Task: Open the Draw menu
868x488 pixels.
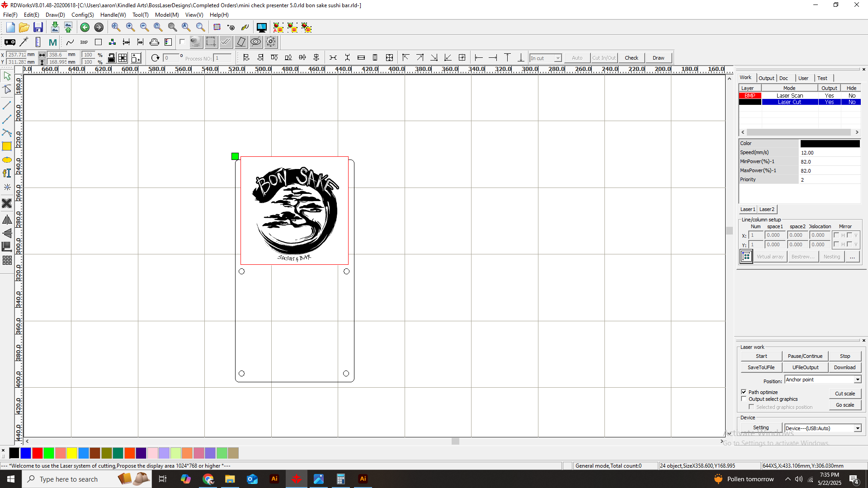Action: [x=55, y=15]
